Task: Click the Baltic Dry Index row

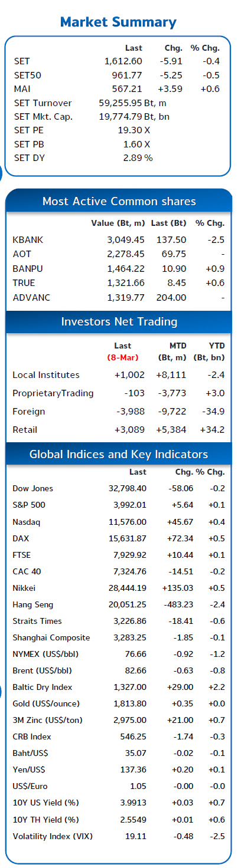Action: [118, 687]
